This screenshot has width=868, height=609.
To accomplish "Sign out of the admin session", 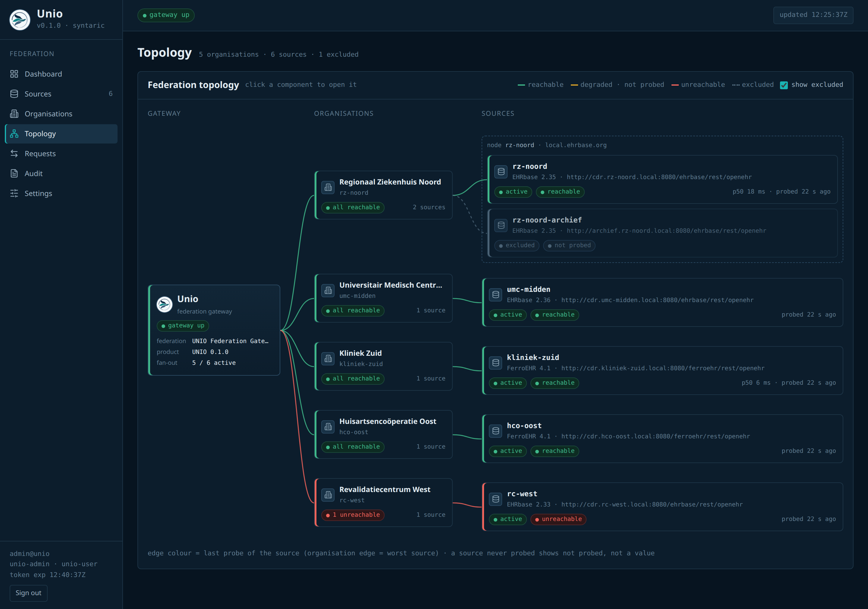I will pos(28,593).
